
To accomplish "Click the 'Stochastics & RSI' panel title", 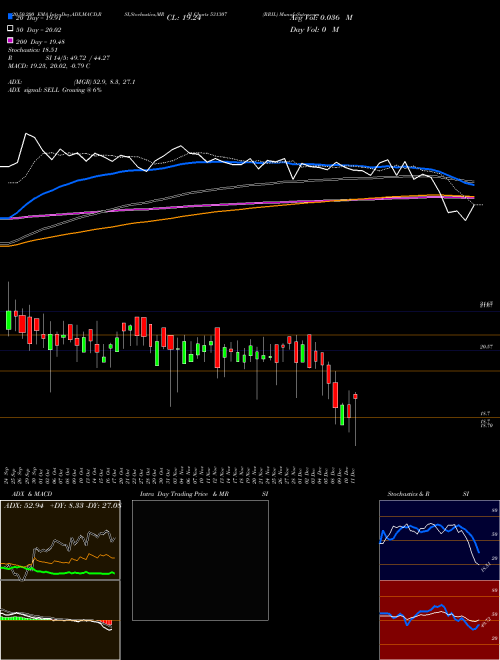I will pyautogui.click(x=428, y=494).
